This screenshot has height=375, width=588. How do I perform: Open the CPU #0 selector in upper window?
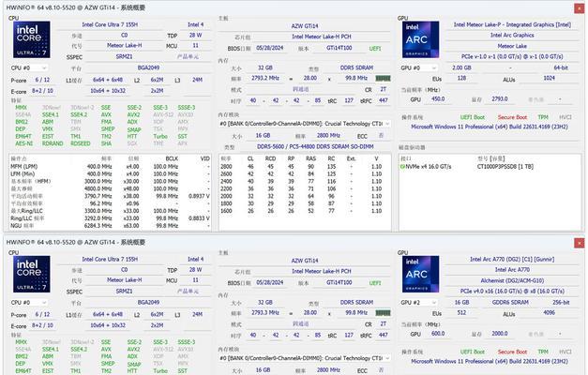click(29, 67)
